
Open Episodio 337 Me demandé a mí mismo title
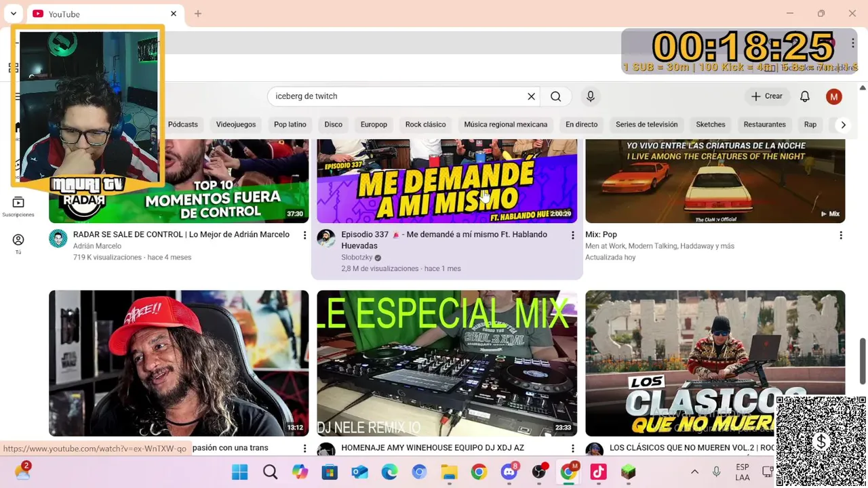(444, 240)
